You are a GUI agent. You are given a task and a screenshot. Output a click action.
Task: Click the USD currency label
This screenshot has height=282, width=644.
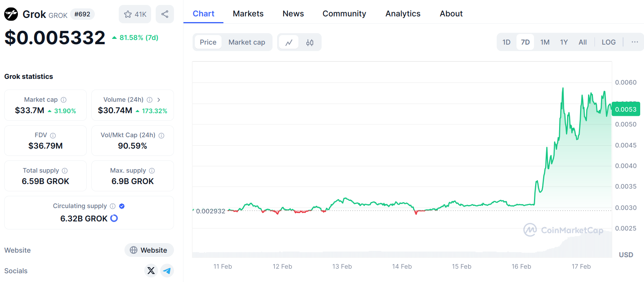click(x=626, y=255)
